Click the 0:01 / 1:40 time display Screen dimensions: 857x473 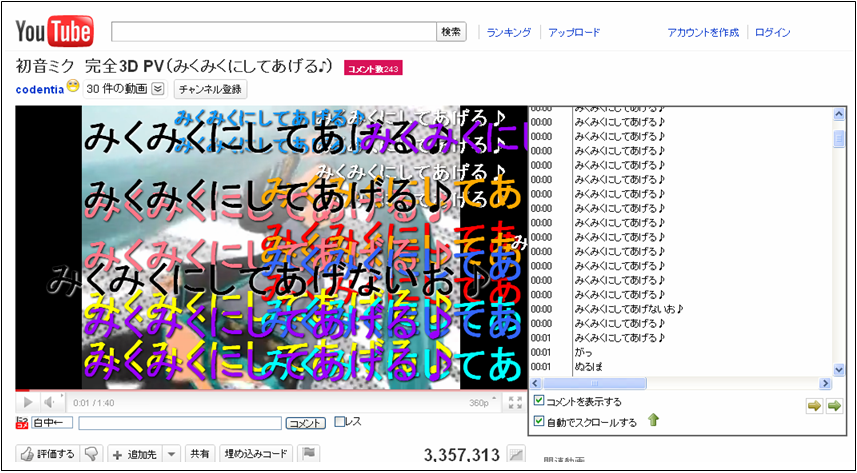94,403
